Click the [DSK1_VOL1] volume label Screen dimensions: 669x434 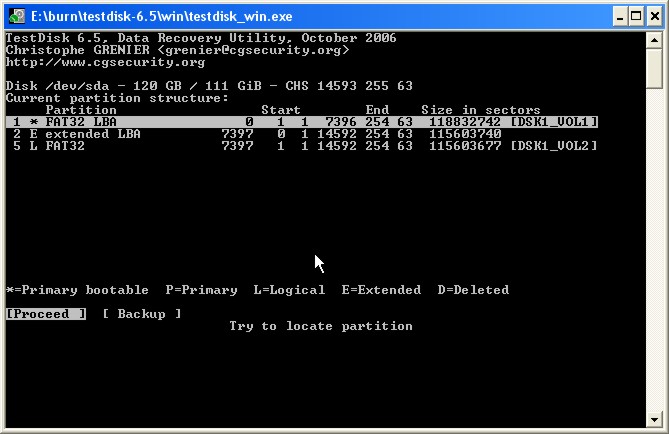click(x=554, y=122)
